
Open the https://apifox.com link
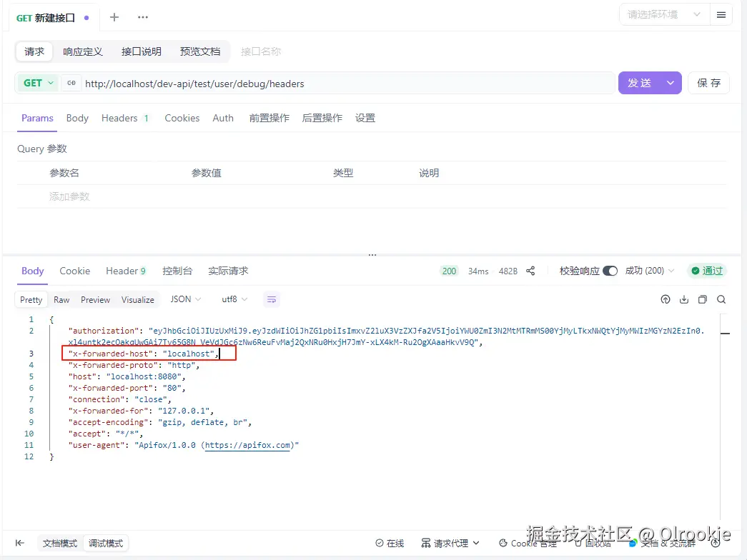[248, 445]
